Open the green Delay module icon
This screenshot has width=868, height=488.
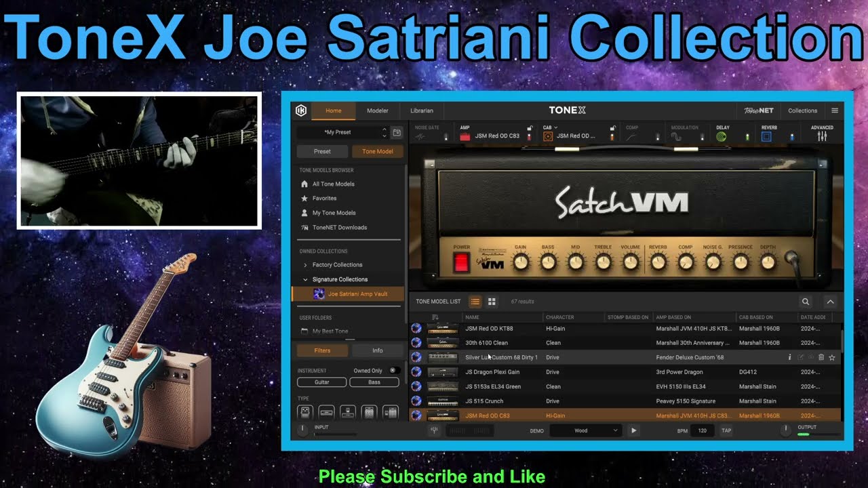tap(721, 136)
